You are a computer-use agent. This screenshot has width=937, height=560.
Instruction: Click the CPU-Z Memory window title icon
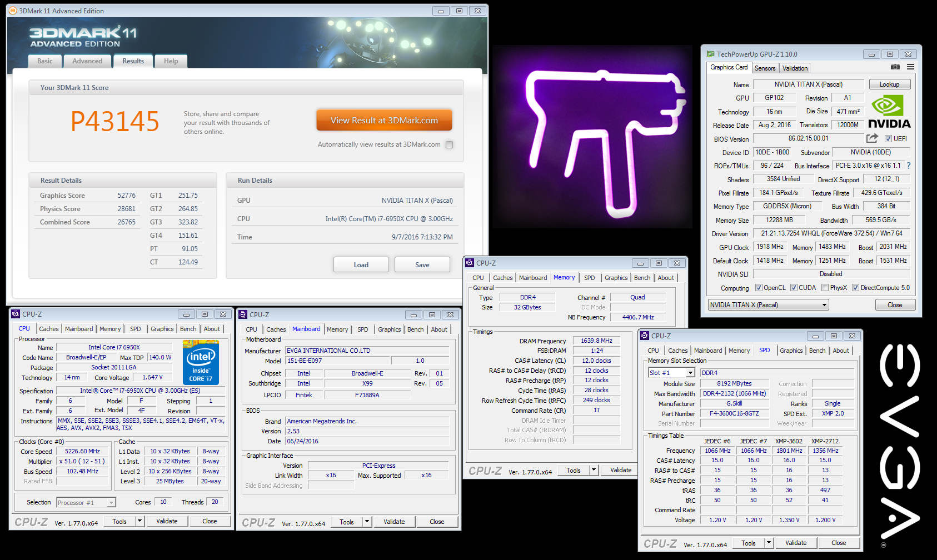point(470,263)
